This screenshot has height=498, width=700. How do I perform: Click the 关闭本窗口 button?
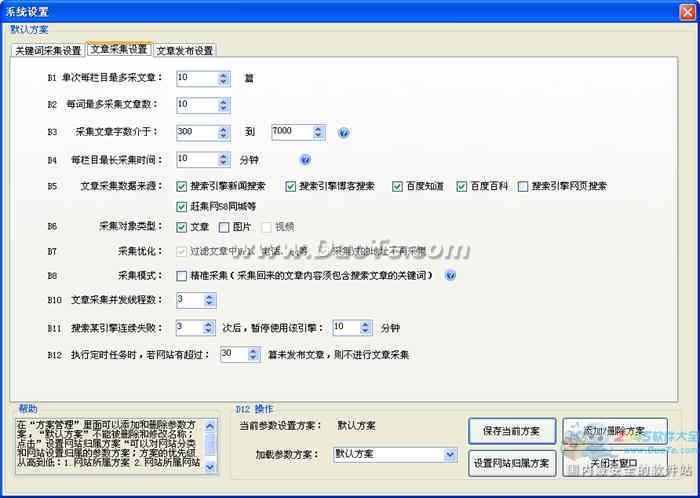(x=614, y=463)
